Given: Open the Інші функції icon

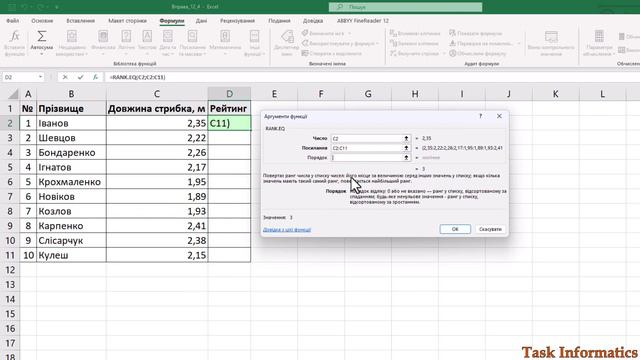Looking at the screenshot, I should coord(254,36).
